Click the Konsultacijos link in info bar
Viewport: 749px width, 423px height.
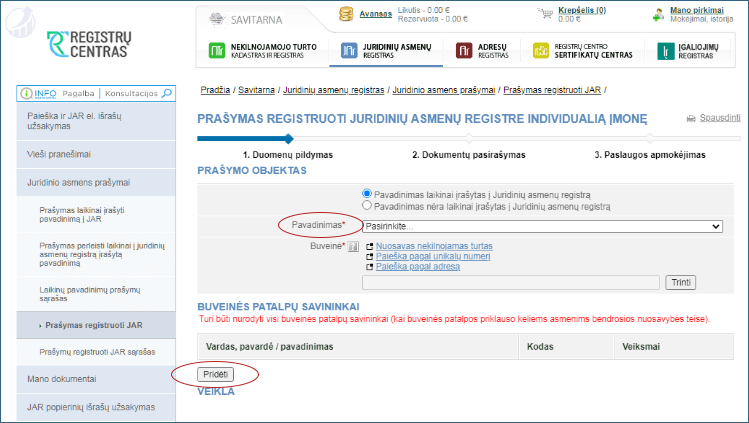[131, 94]
